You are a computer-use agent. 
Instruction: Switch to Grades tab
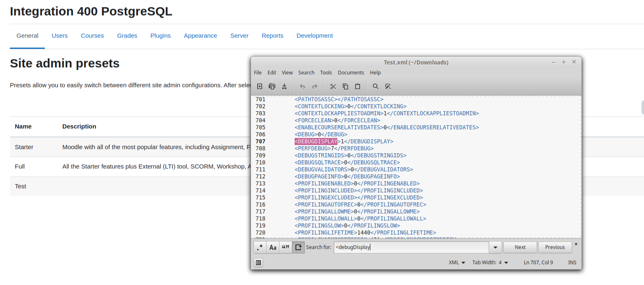click(x=127, y=36)
